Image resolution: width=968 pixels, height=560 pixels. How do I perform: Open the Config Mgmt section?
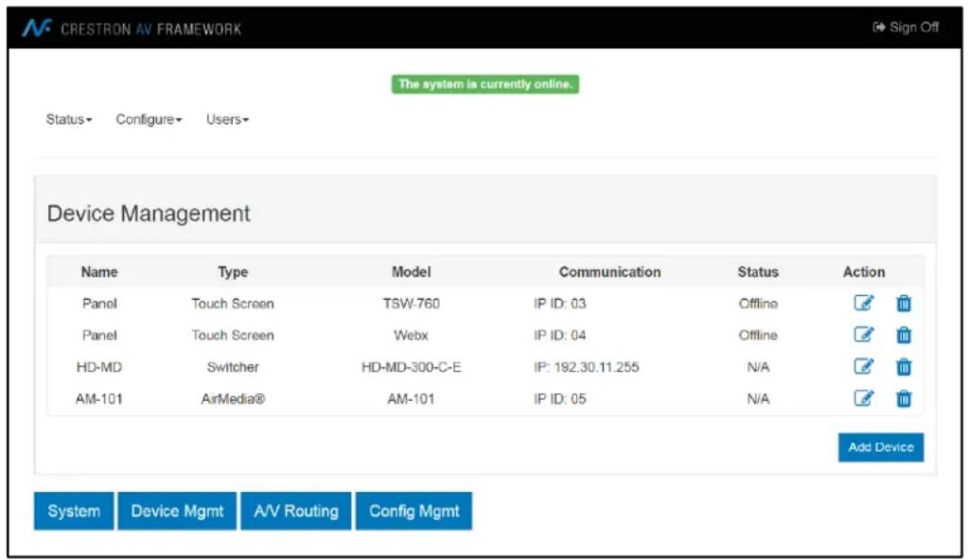[414, 511]
